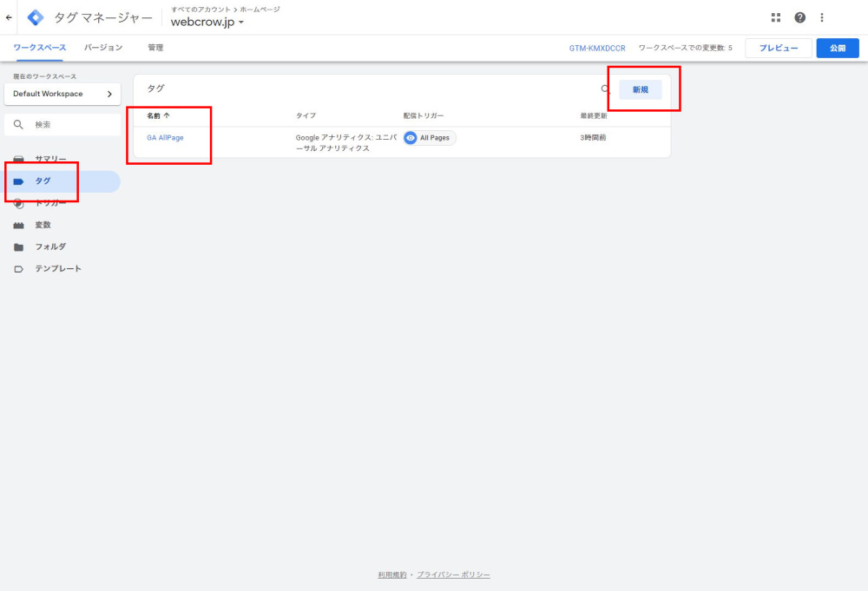Click the back arrow icon
This screenshot has width=868, height=591.
[x=9, y=17]
